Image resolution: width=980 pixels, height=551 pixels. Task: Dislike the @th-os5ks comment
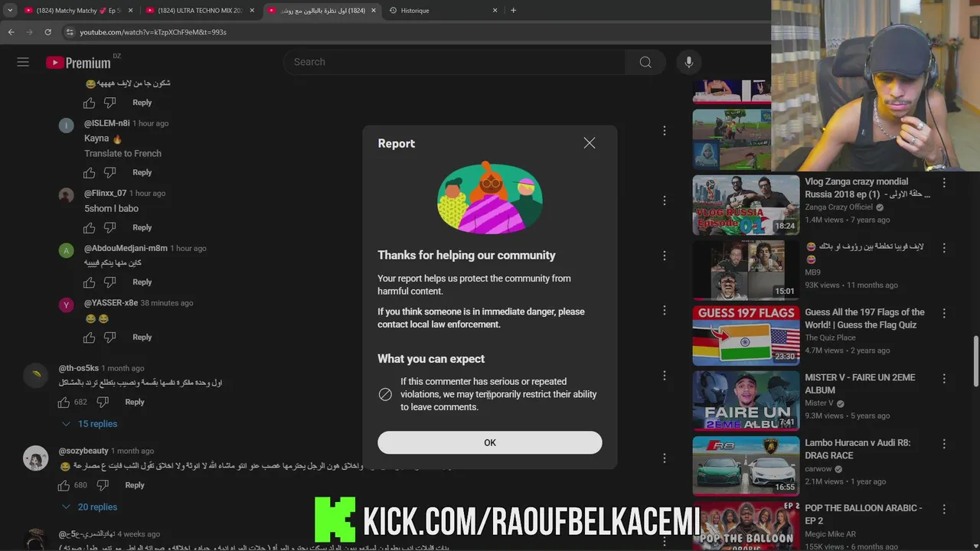(102, 402)
